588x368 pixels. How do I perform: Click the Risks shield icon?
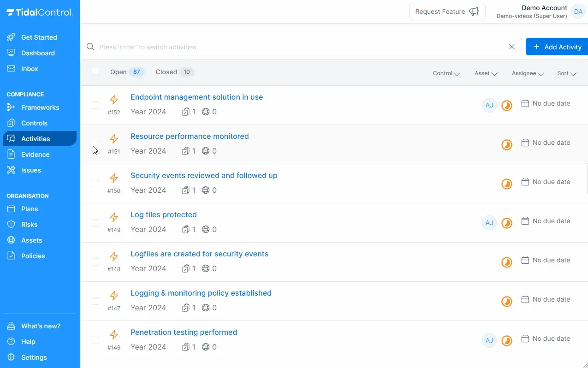coord(11,225)
